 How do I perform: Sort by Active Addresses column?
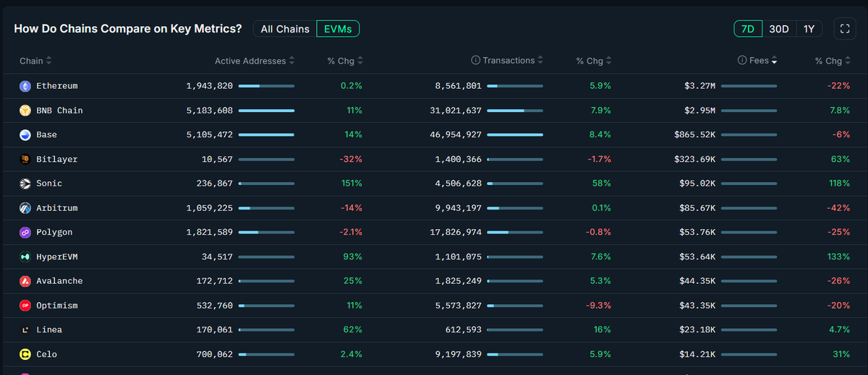click(255, 61)
